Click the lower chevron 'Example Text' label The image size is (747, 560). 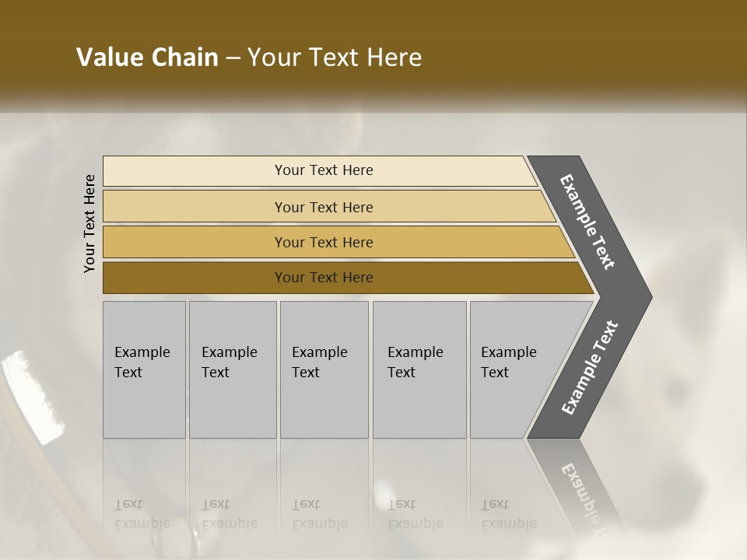(590, 368)
